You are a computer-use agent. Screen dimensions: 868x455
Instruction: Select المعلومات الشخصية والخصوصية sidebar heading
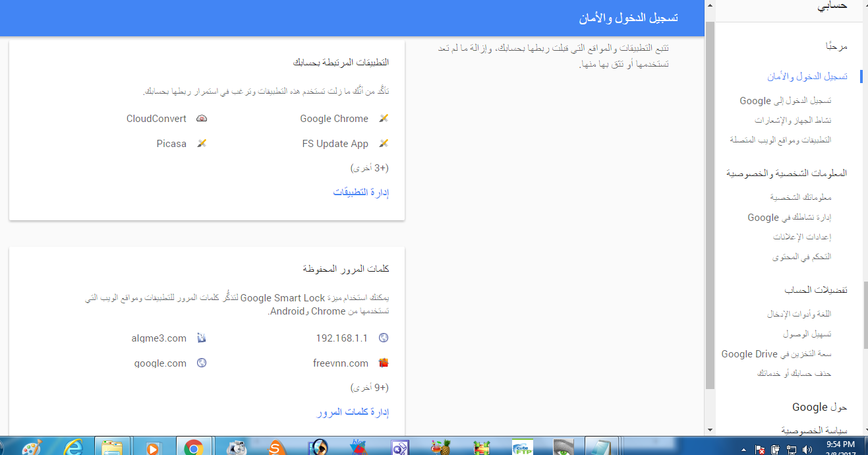click(787, 173)
